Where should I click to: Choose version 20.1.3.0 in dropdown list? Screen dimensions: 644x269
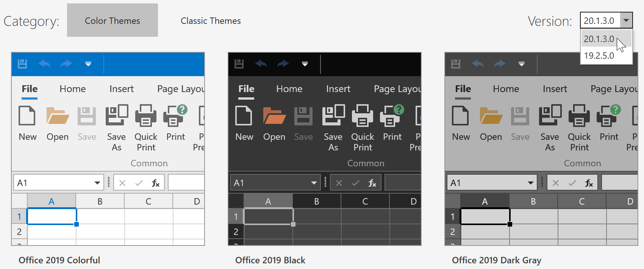click(x=599, y=39)
